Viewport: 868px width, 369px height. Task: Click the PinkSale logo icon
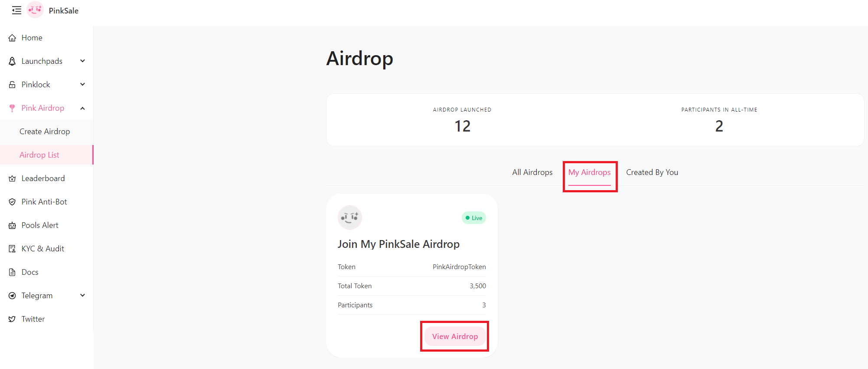point(35,10)
